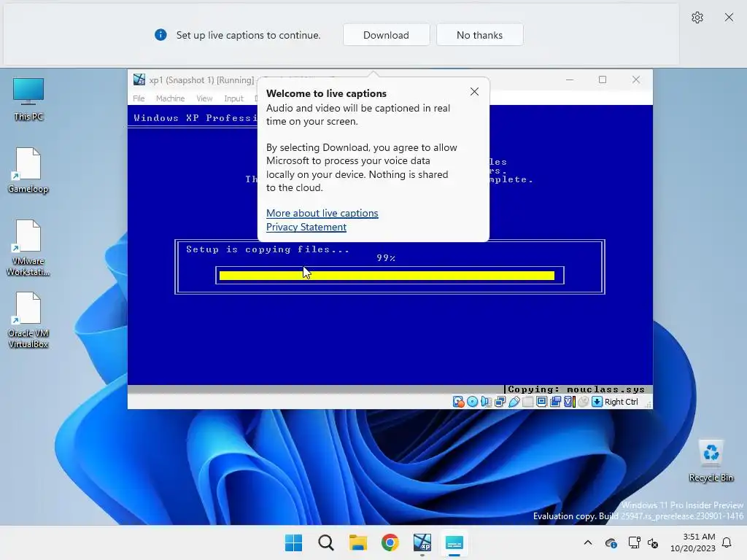Click Download to set up live captions
The image size is (747, 560).
pyautogui.click(x=387, y=35)
